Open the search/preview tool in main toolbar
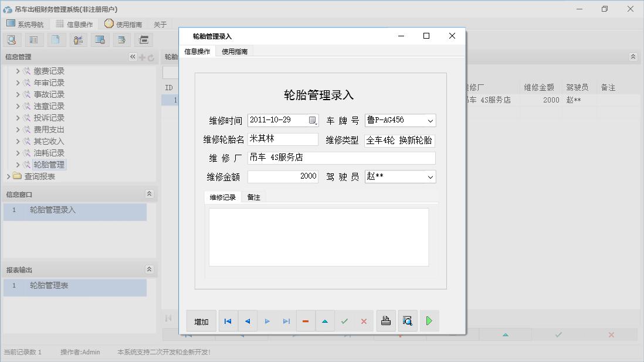This screenshot has width=644, height=362. click(12, 39)
